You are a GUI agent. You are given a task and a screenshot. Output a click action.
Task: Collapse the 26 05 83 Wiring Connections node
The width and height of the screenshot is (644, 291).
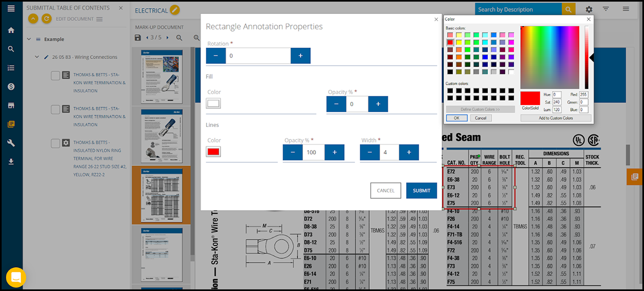pyautogui.click(x=37, y=57)
